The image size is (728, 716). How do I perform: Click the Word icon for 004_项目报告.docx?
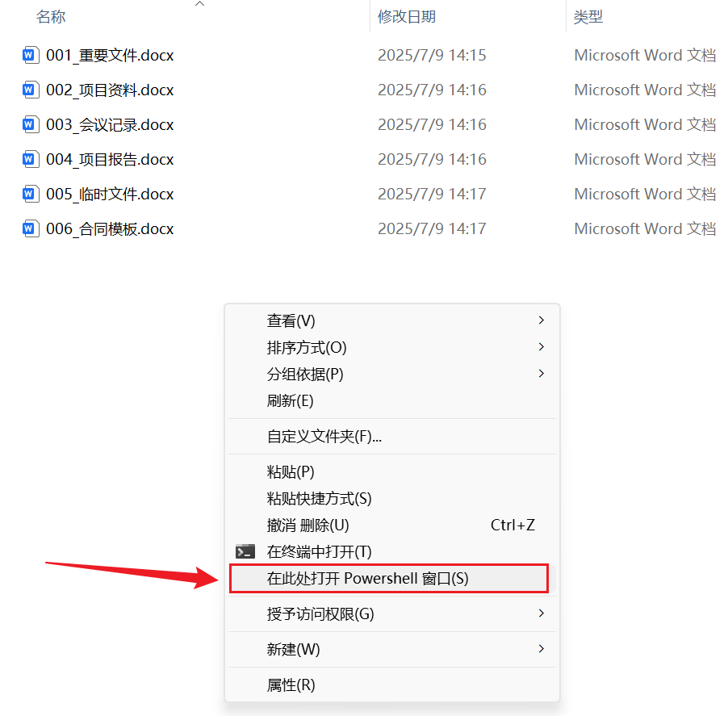[30, 159]
